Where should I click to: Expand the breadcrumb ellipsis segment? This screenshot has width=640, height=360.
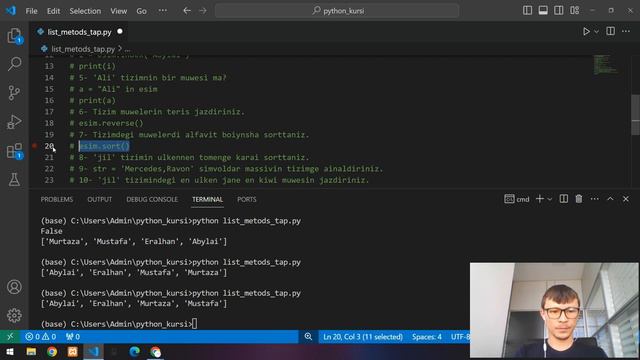pos(127,49)
